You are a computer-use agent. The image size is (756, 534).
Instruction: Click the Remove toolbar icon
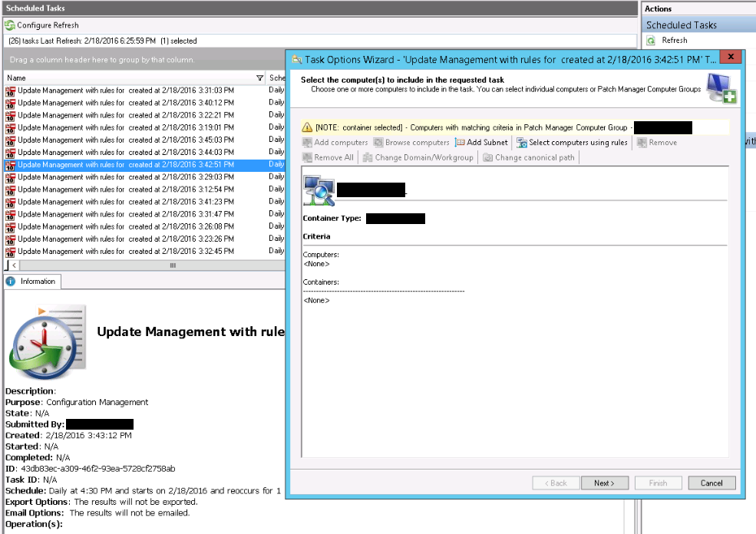pyautogui.click(x=642, y=143)
